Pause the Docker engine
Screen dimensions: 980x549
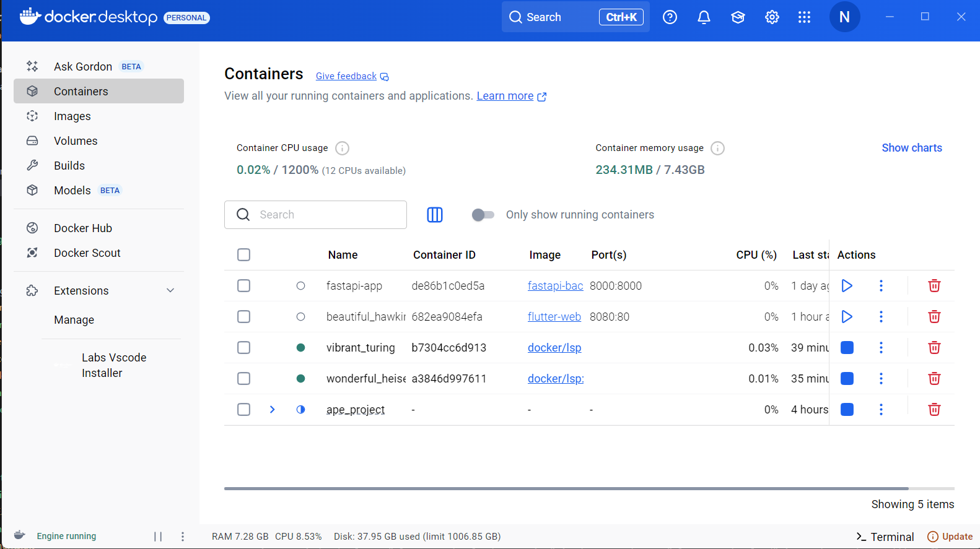(158, 537)
